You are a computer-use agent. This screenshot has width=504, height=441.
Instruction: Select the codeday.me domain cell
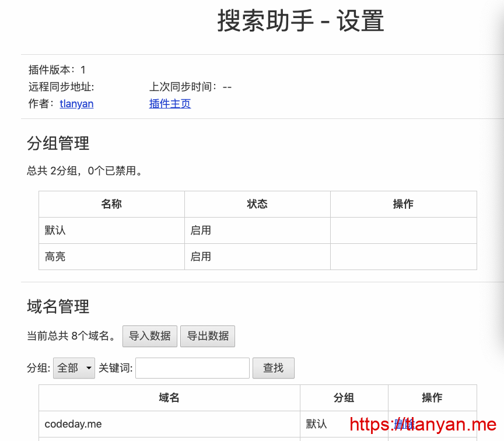[73, 424]
